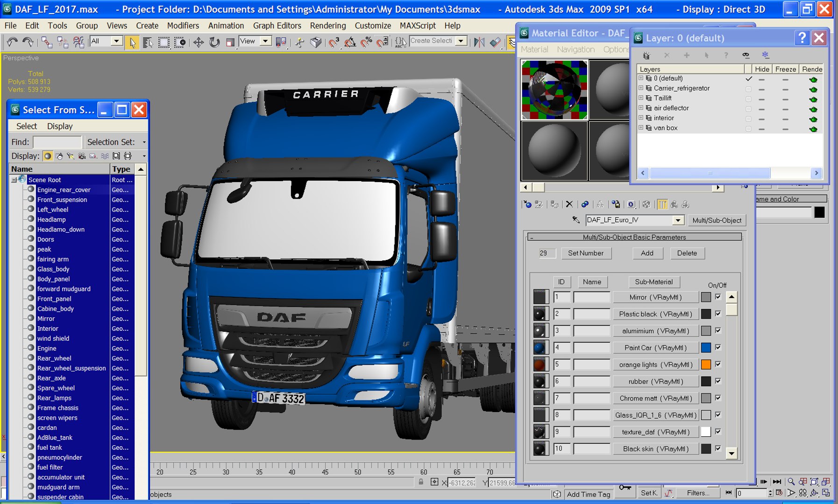Toggle On/Off checkbox for Mirror sub-material

pos(718,297)
